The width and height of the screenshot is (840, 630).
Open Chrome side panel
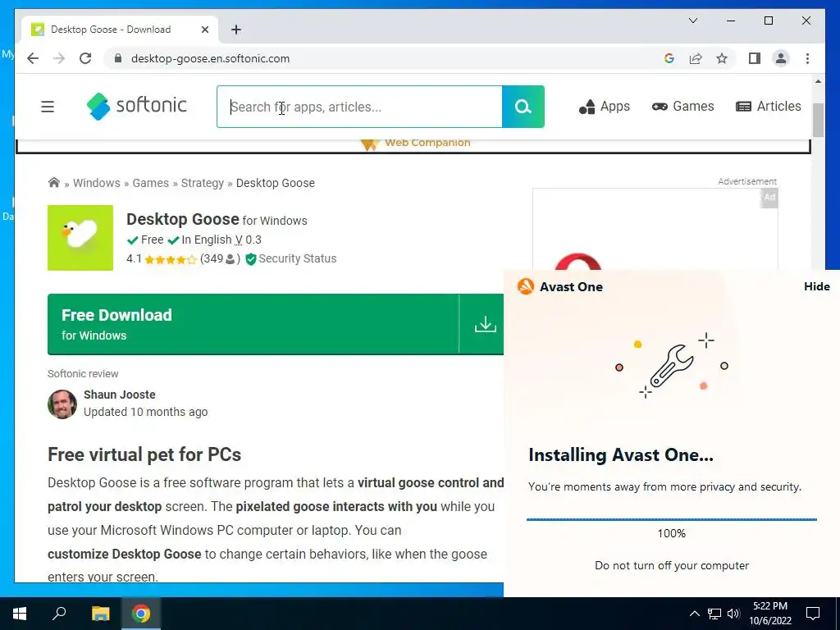tap(755, 58)
